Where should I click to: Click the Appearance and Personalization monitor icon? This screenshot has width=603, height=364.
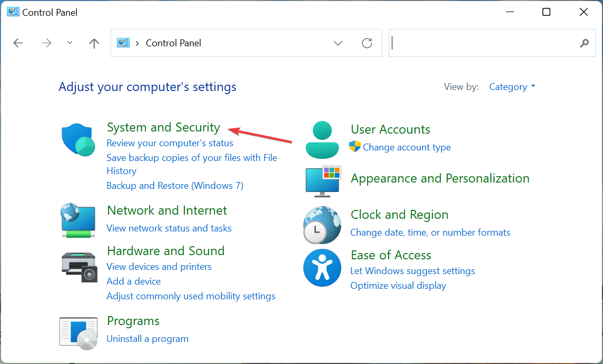(322, 181)
